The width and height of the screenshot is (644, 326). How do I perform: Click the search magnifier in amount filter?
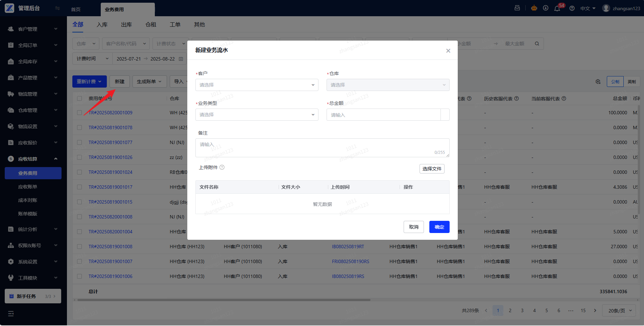click(537, 44)
